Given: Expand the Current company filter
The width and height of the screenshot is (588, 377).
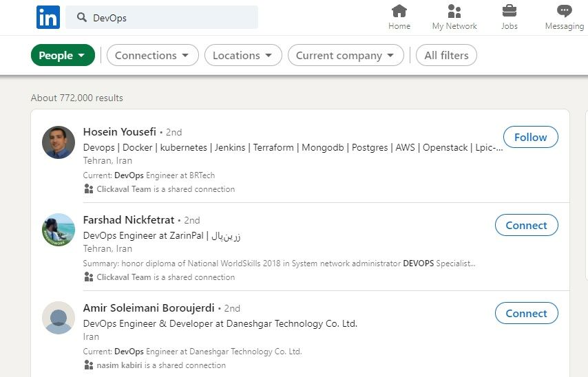Looking at the screenshot, I should point(346,55).
